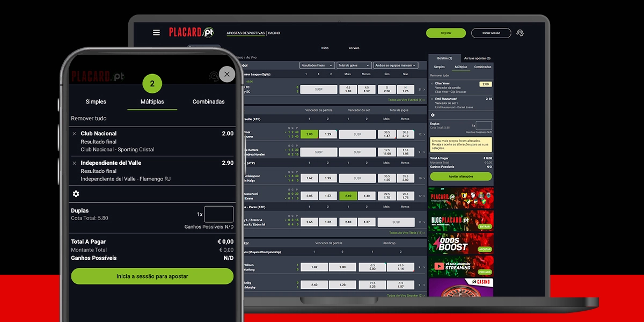Select the 1.95 match winner odds
The width and height of the screenshot is (644, 322).
click(328, 178)
